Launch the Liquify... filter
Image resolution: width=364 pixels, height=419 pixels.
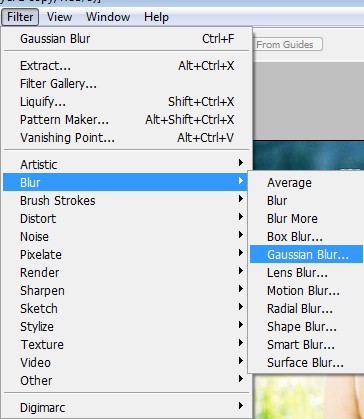[126, 102]
